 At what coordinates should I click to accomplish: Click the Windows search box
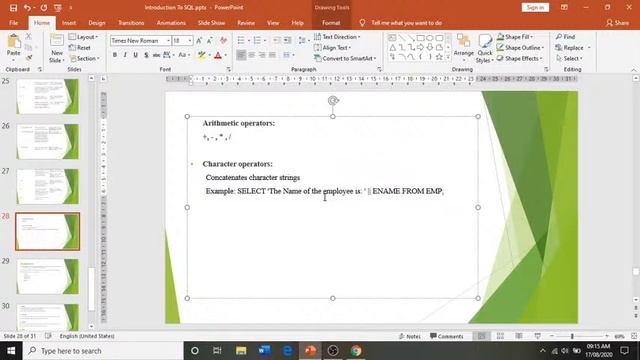[x=103, y=351]
